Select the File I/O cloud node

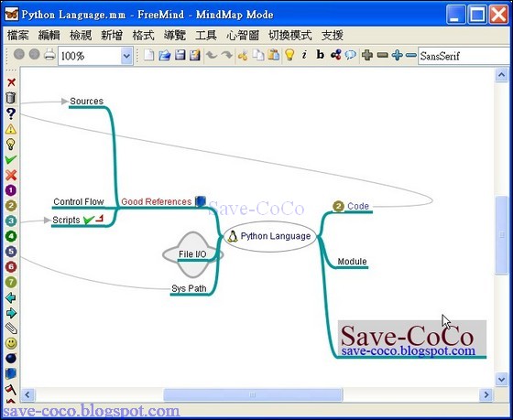pos(192,254)
